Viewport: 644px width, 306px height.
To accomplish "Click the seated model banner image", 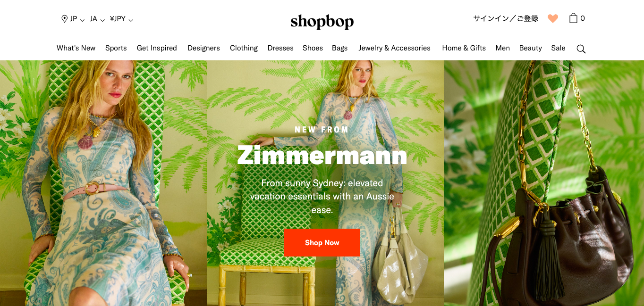I will click(x=103, y=183).
